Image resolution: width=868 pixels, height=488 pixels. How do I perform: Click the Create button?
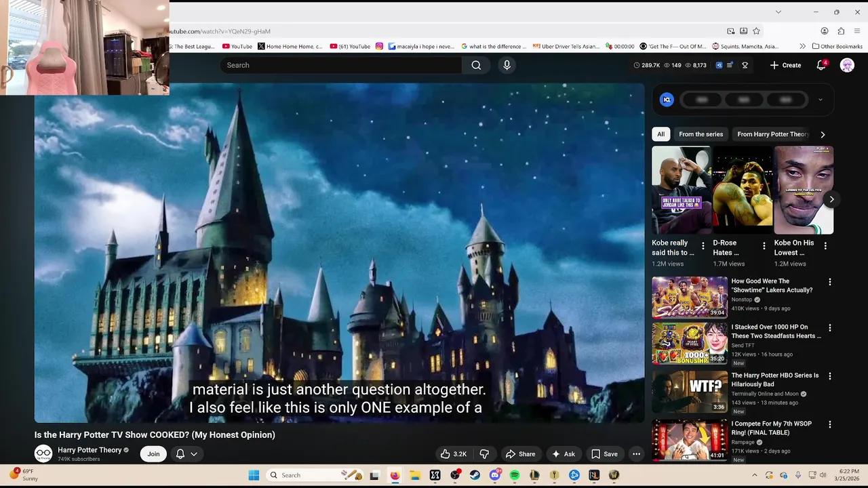785,65
